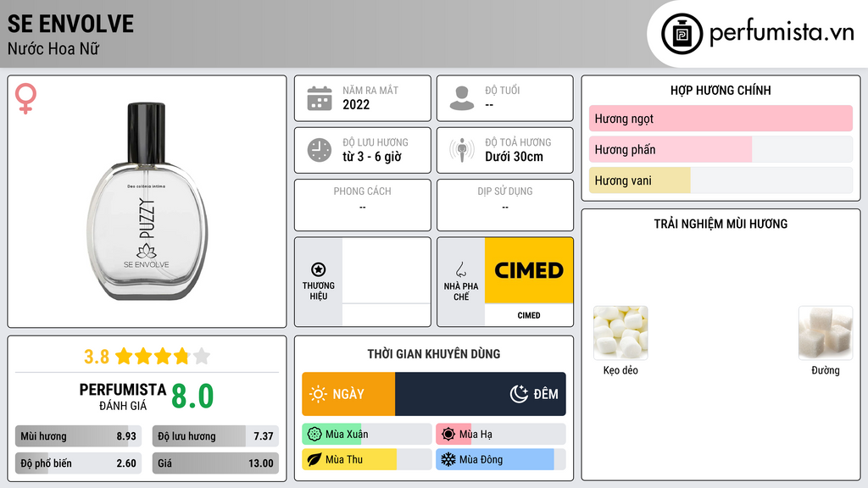The image size is (868, 488).
Task: Click the person silhouette icon for Độ tuổi
Action: click(462, 98)
